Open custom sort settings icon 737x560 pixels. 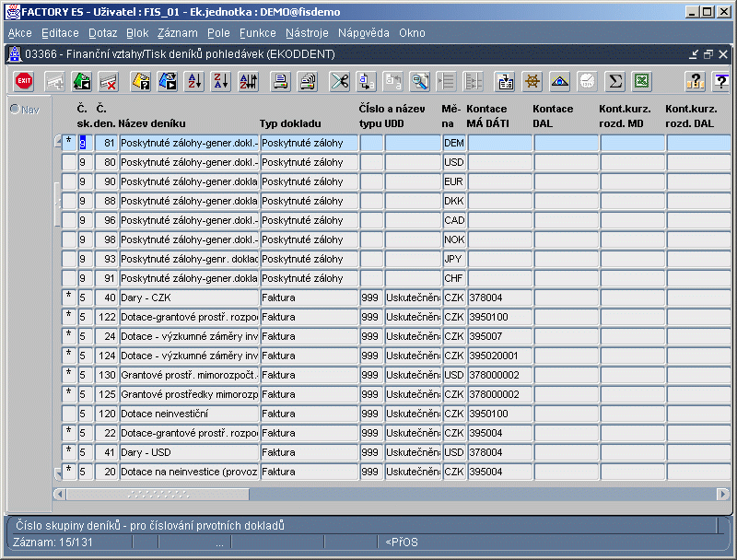point(249,81)
